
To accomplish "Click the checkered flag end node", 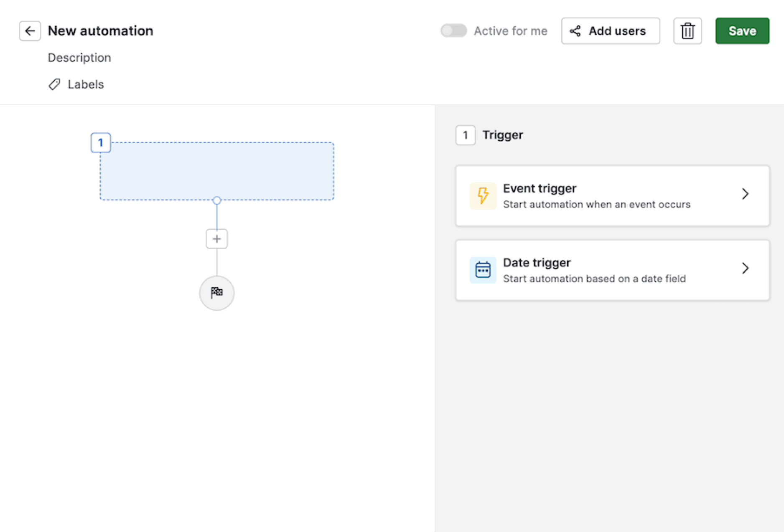I will (x=216, y=293).
